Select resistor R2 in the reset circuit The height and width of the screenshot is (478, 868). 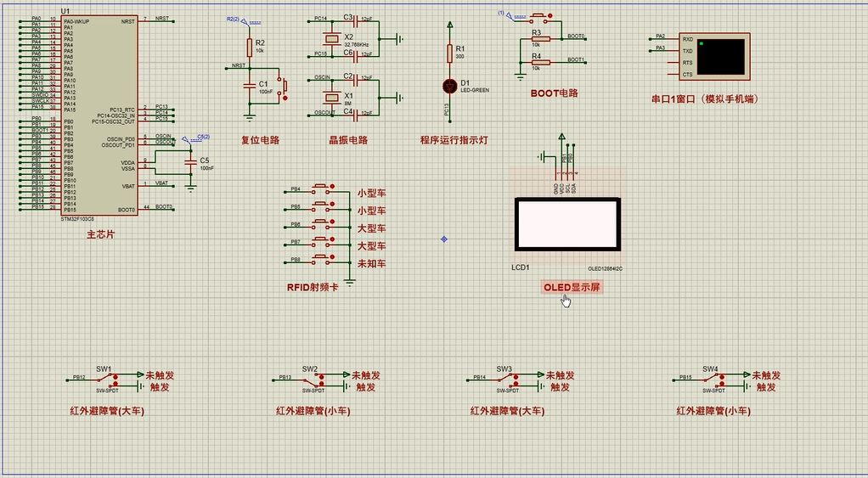tap(249, 48)
